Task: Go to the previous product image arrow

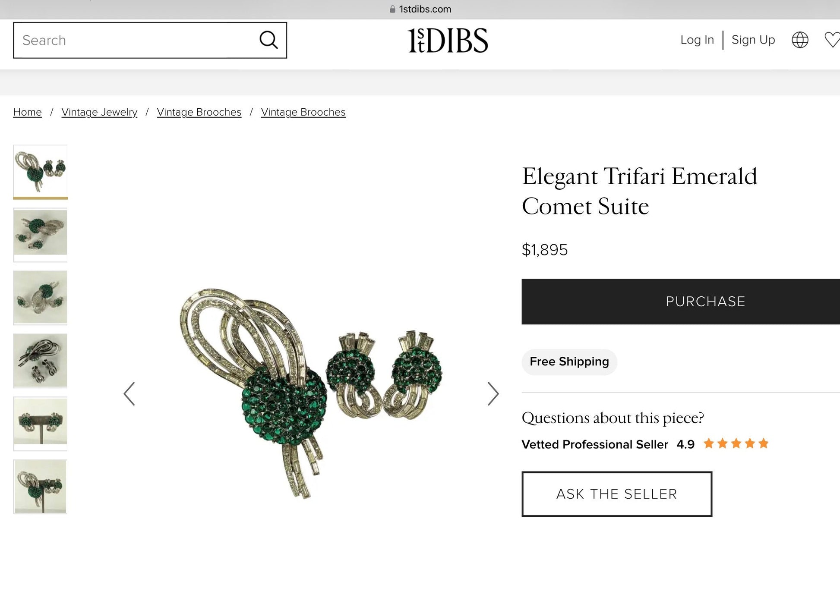Action: pos(129,393)
